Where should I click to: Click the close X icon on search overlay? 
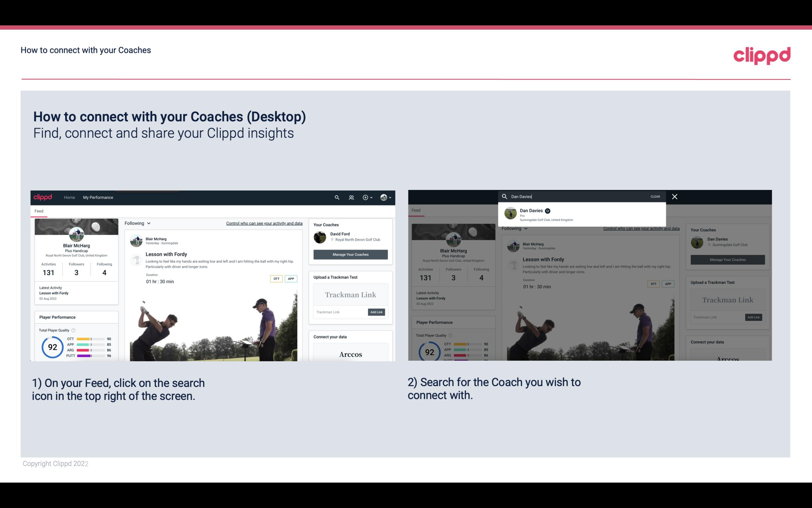pos(675,196)
